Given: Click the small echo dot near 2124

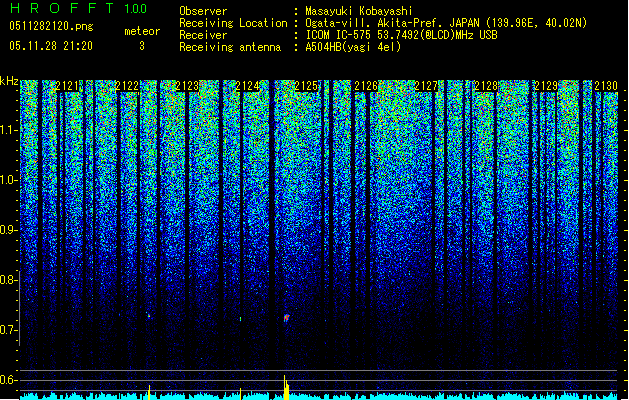Looking at the screenshot, I should pyautogui.click(x=240, y=319).
